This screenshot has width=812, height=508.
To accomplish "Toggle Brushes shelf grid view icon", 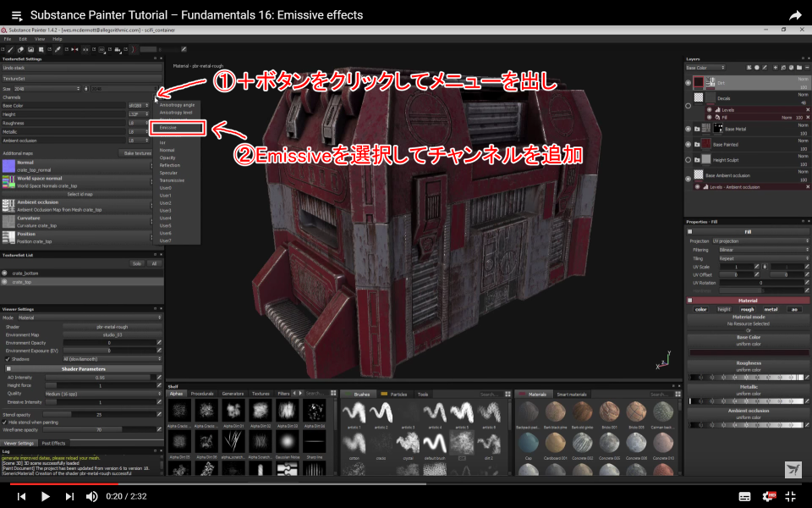I will click(x=508, y=394).
